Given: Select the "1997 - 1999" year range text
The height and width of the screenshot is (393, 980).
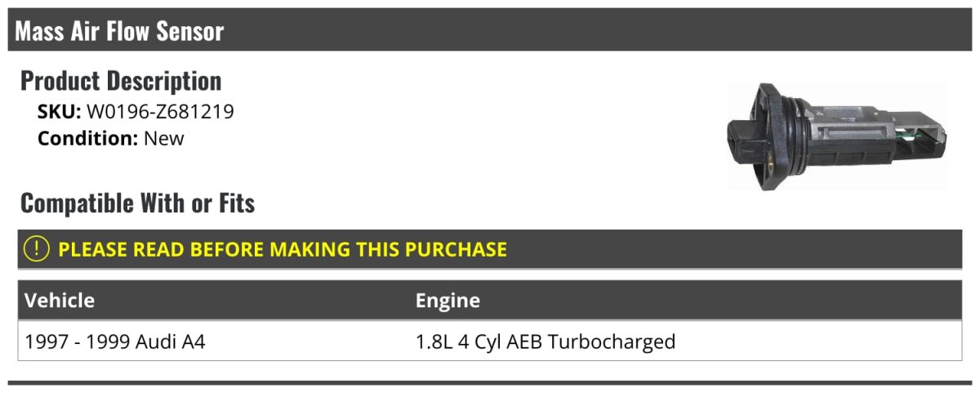Looking at the screenshot, I should 78,342.
